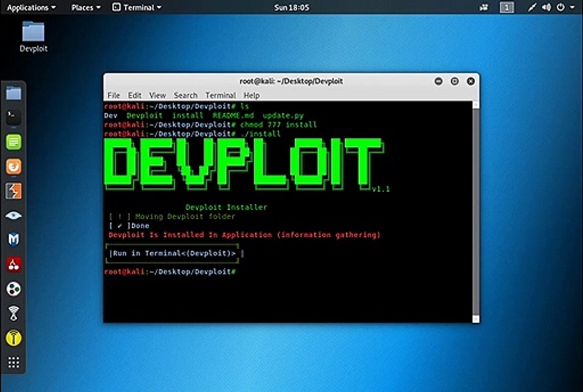
Task: Open the orange Firefox-style browser icon
Action: tap(14, 166)
